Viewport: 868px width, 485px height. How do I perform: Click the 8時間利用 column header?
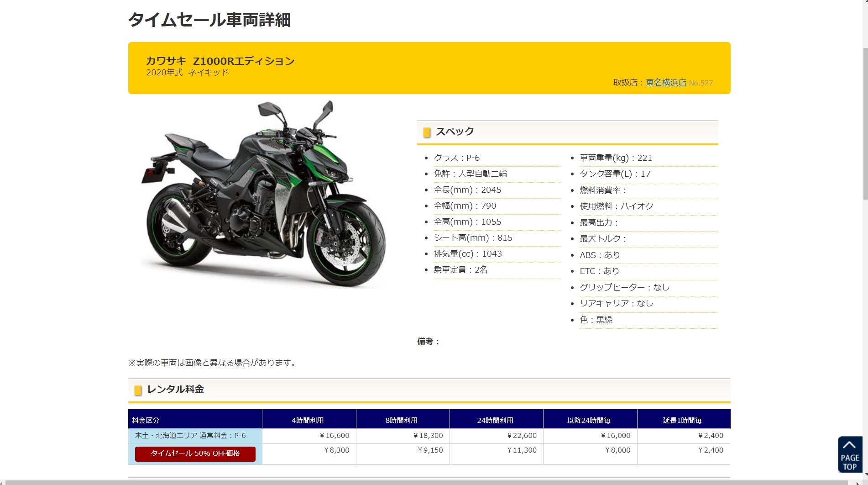[x=403, y=419]
